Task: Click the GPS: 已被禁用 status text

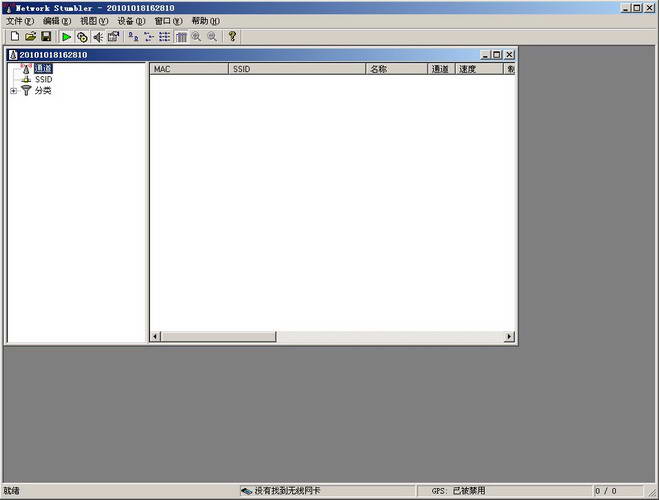Action: (459, 491)
